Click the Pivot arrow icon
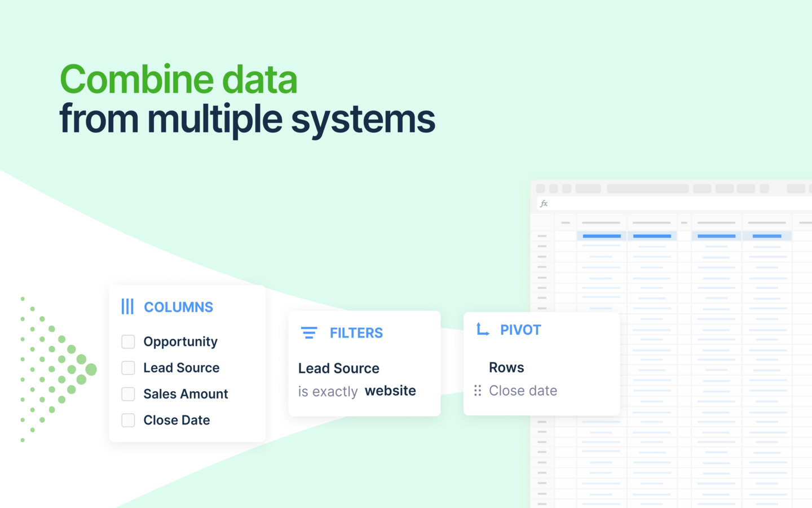This screenshot has width=812, height=508. click(x=483, y=330)
